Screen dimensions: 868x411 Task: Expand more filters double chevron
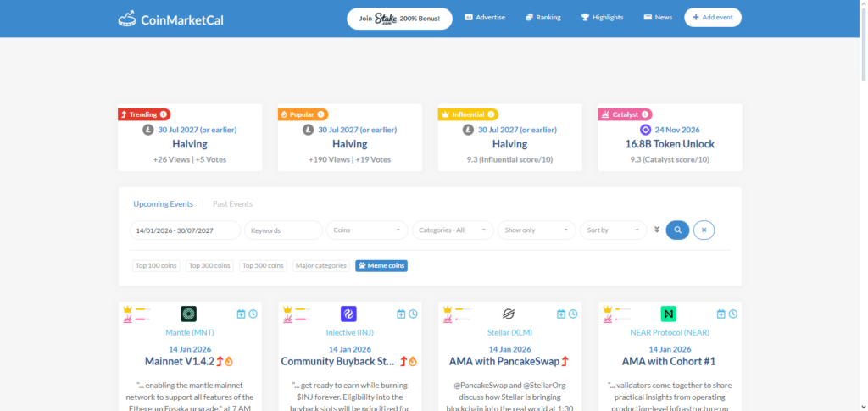(x=657, y=230)
